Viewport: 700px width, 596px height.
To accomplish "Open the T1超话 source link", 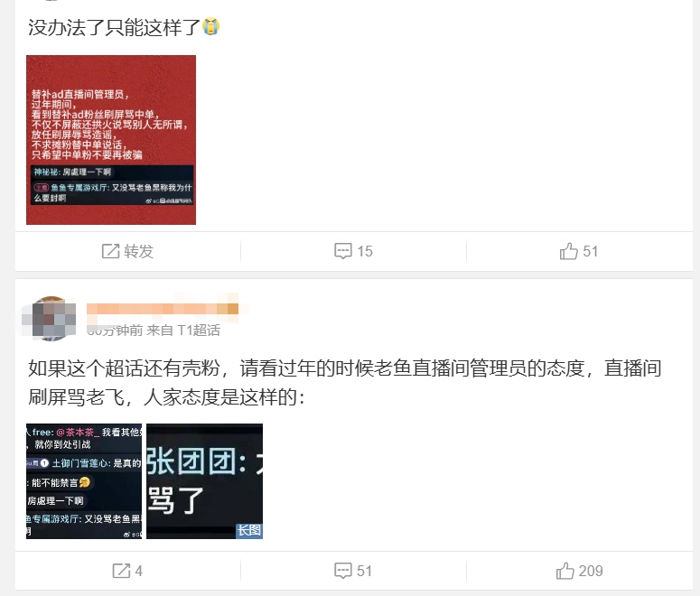I will pyautogui.click(x=199, y=331).
